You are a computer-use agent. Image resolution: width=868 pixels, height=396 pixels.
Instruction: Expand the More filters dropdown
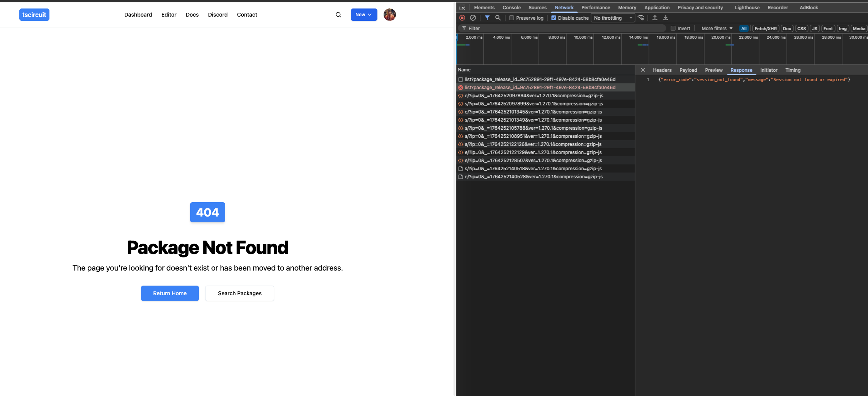point(717,28)
